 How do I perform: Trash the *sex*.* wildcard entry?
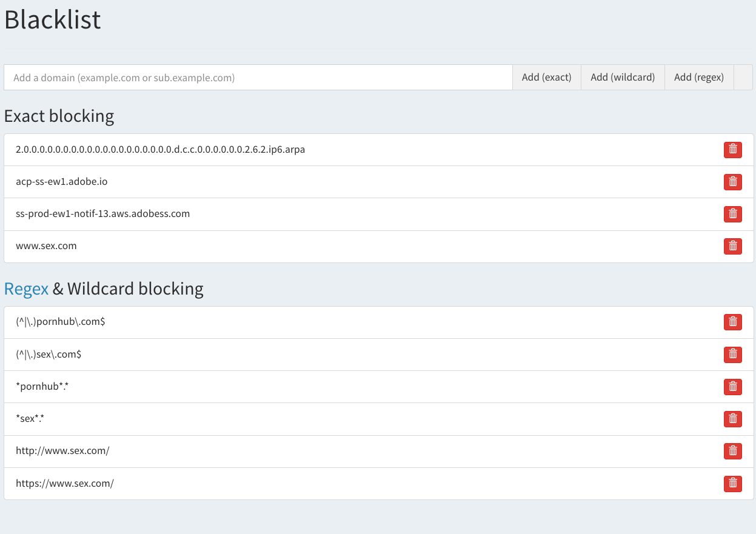point(732,418)
